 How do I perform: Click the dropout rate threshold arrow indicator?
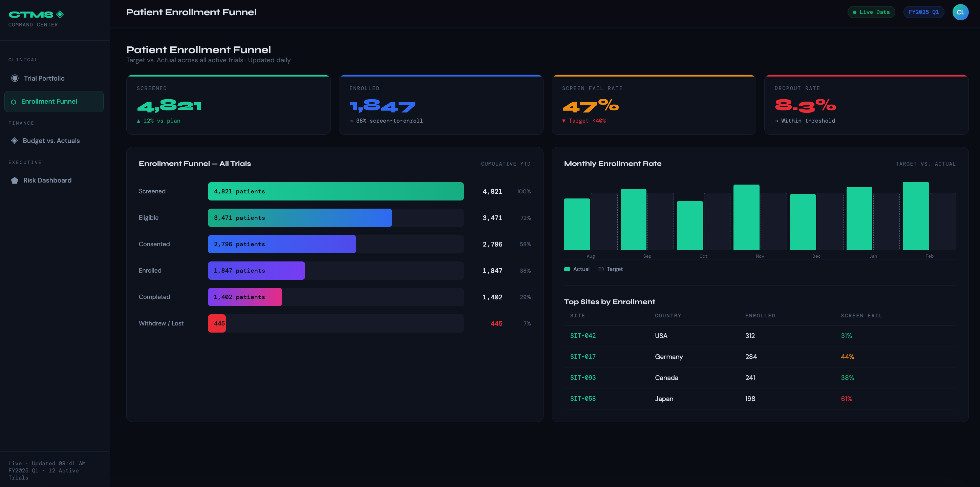[x=777, y=121]
